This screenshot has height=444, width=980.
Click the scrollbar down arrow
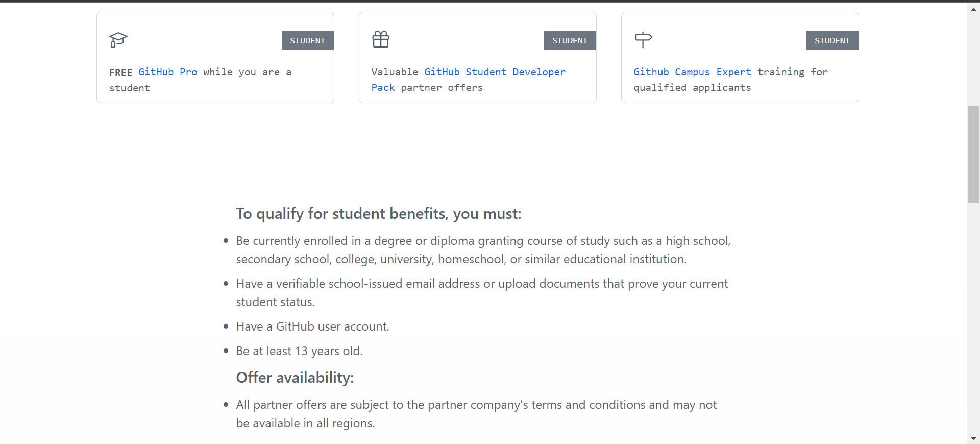coord(974,438)
